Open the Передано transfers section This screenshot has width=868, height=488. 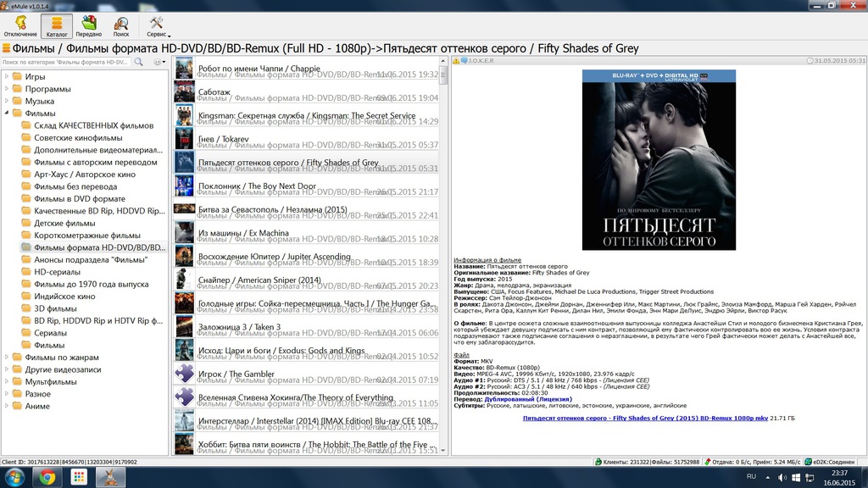pyautogui.click(x=88, y=26)
